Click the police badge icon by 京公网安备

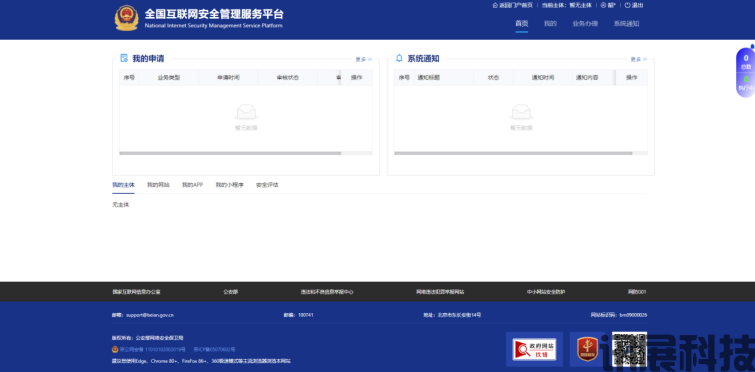click(115, 349)
